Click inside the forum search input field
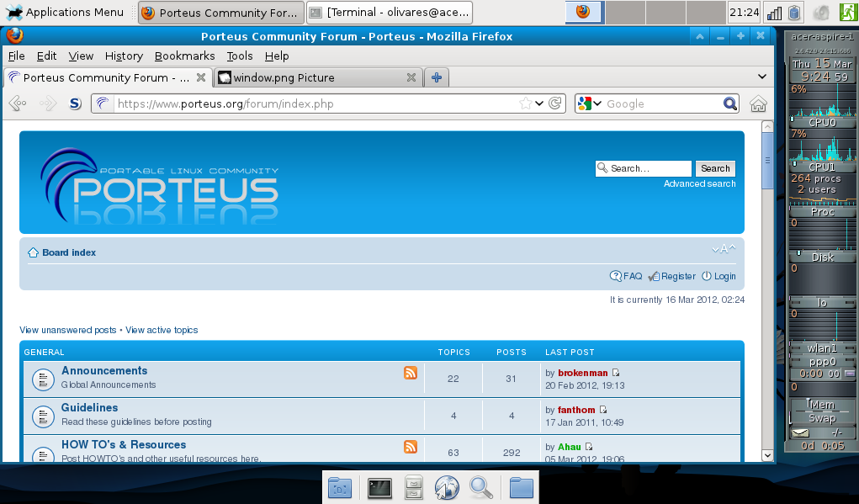 pos(644,168)
